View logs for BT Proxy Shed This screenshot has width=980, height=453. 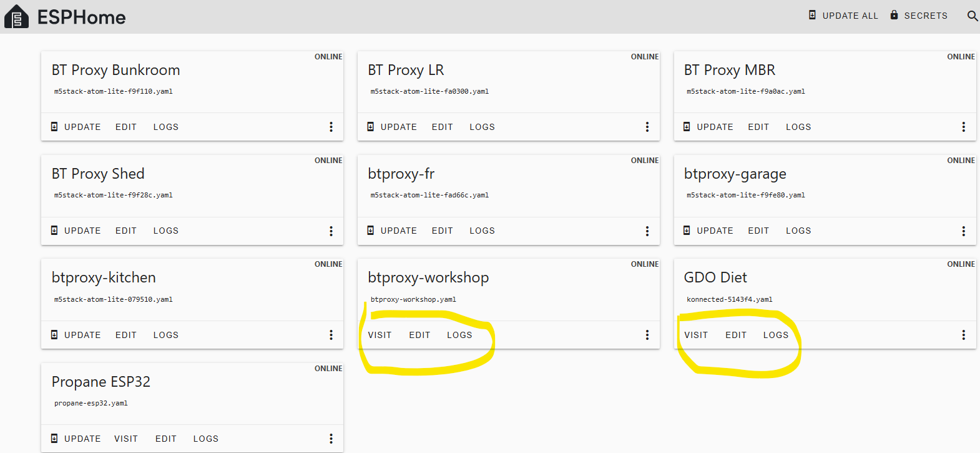point(166,231)
